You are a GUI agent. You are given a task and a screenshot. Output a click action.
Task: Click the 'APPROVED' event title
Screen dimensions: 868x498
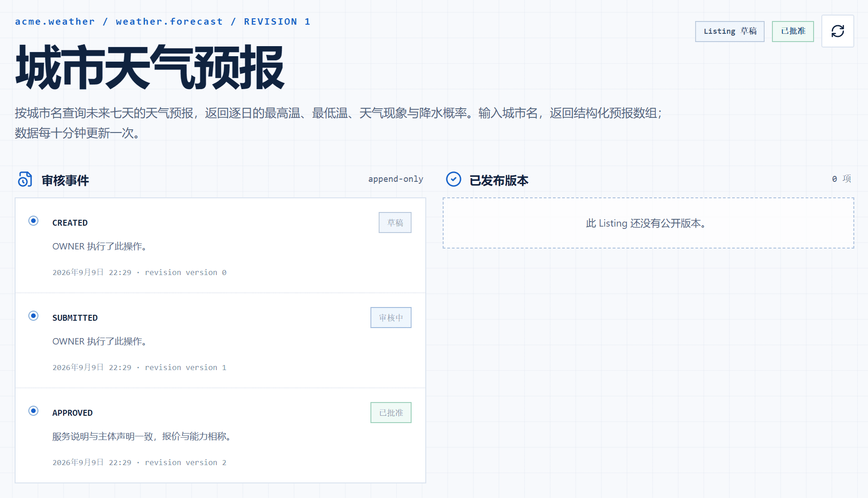click(72, 413)
